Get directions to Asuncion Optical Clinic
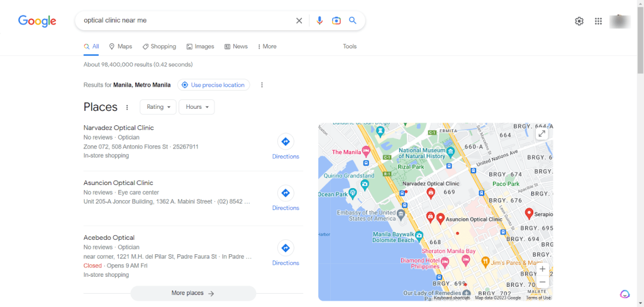The image size is (644, 307). (x=286, y=198)
